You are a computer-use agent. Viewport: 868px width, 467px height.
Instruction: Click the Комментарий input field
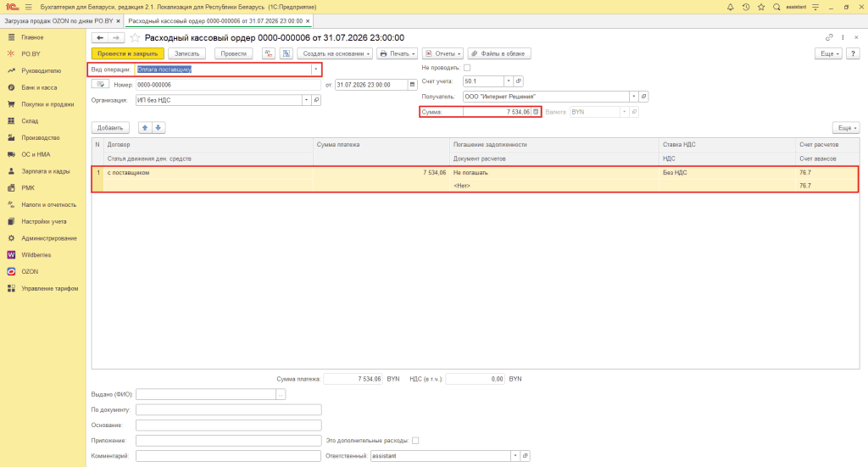[x=228, y=456]
